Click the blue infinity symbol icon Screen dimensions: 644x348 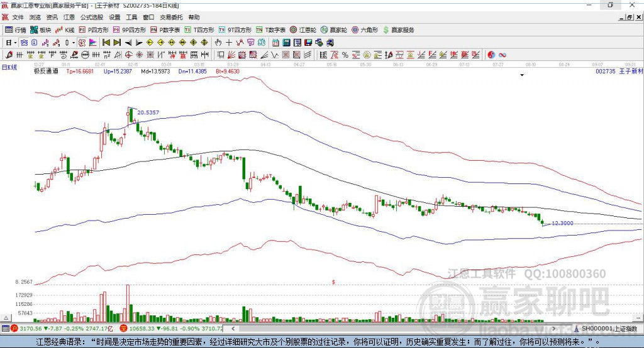[502, 55]
